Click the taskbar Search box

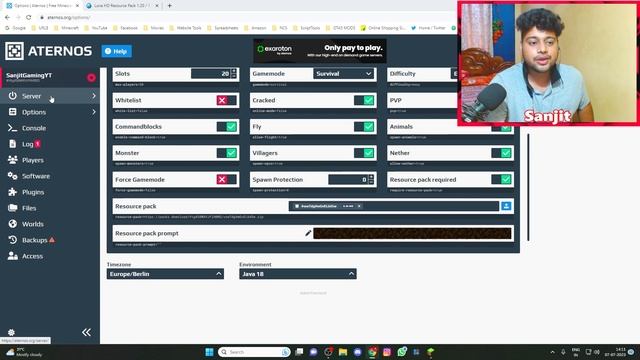[x=254, y=352]
